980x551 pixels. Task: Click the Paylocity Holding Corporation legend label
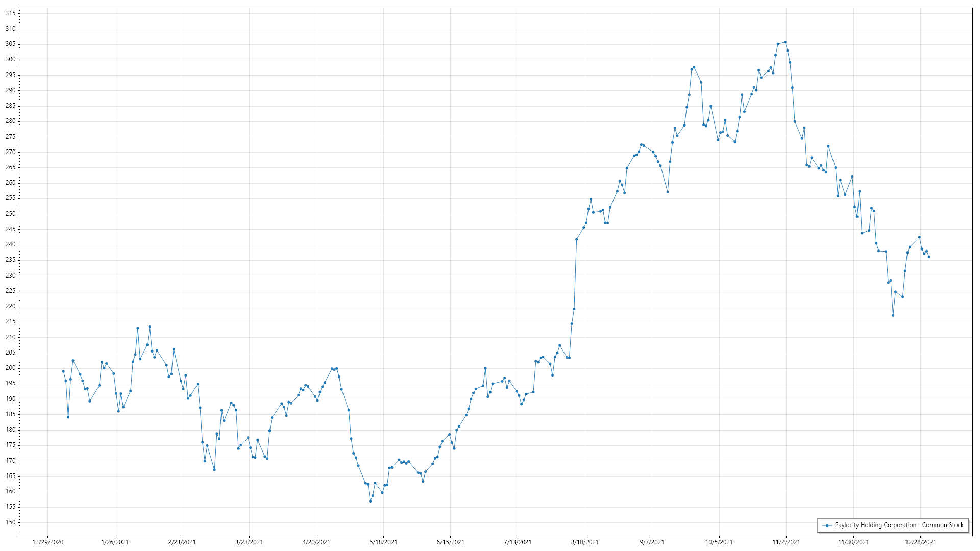[899, 525]
